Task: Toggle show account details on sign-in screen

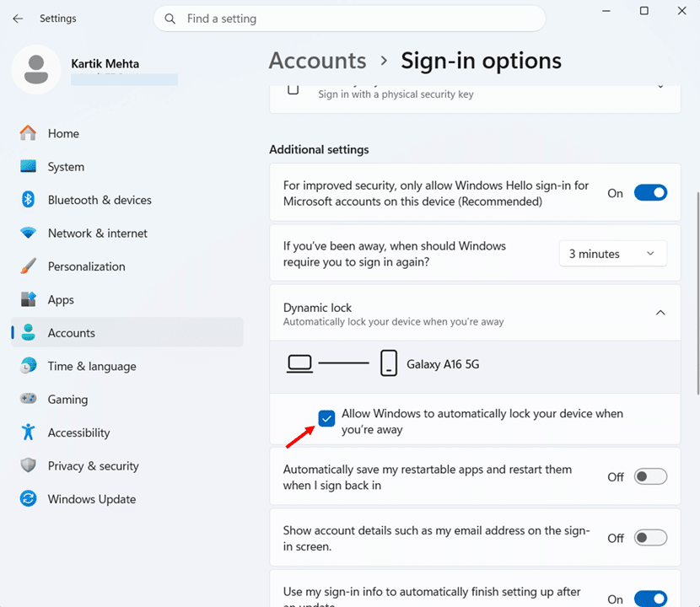Action: coord(650,538)
